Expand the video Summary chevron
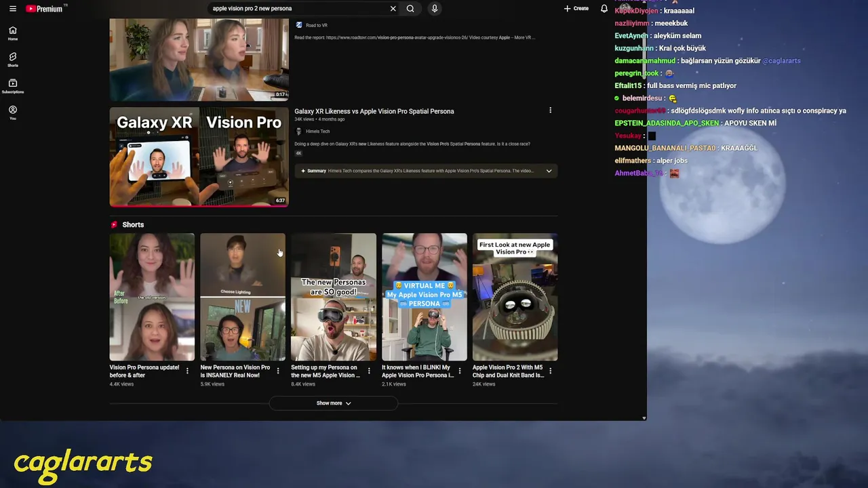The height and width of the screenshot is (488, 868). click(549, 171)
